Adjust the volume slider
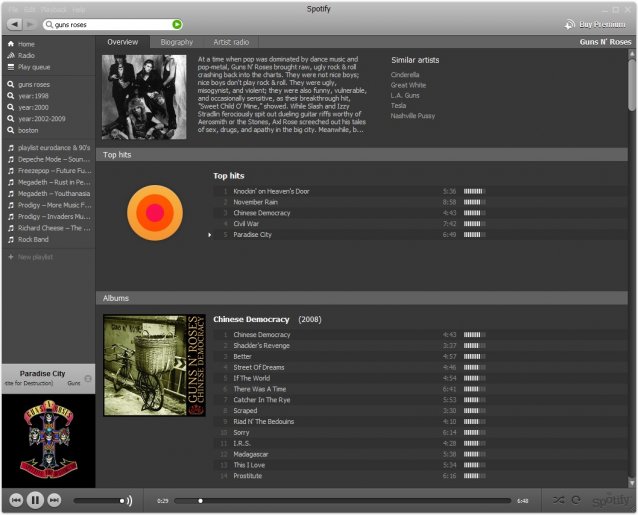Image resolution: width=638 pixels, height=515 pixels. (x=99, y=501)
